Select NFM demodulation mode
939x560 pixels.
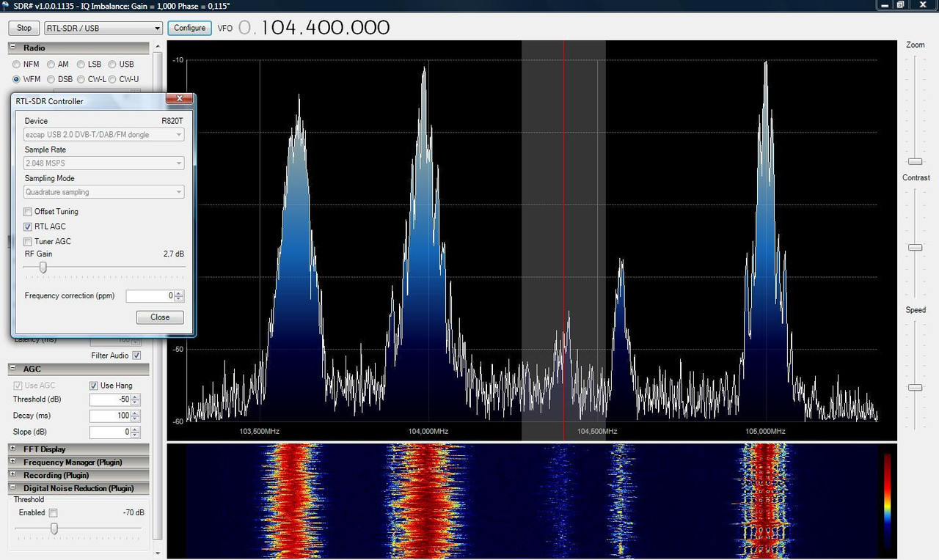[x=16, y=65]
